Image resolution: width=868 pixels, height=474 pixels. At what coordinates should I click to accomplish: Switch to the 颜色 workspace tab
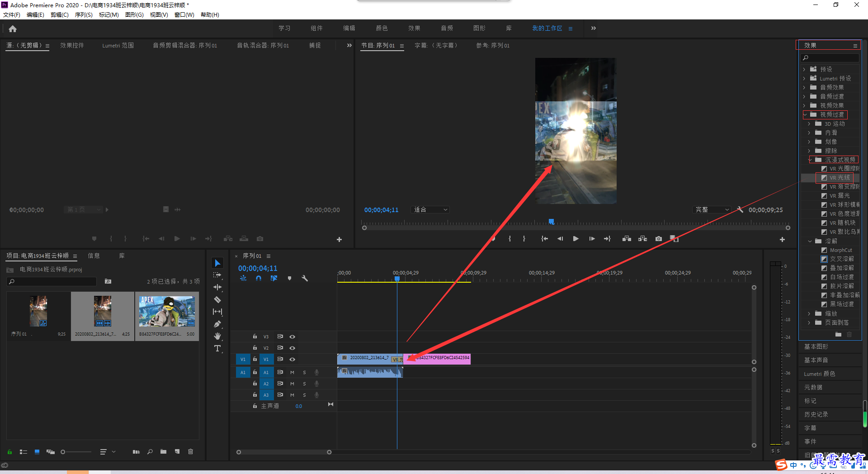tap(382, 28)
